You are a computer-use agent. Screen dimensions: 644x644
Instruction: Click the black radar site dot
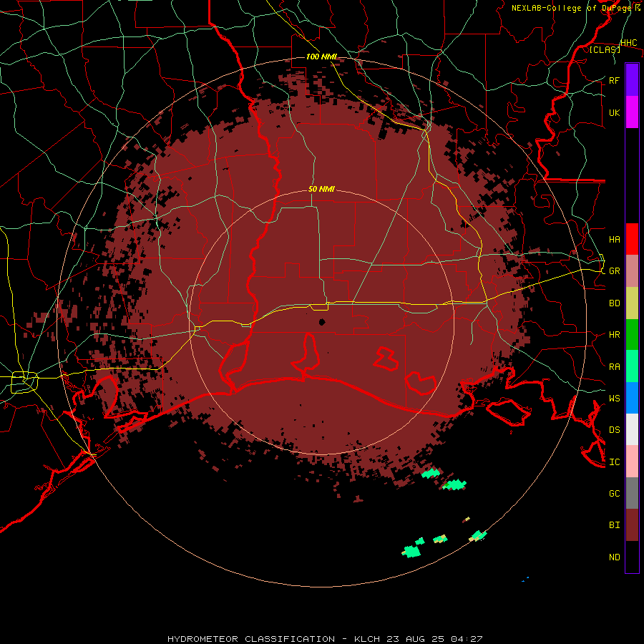[x=322, y=322]
